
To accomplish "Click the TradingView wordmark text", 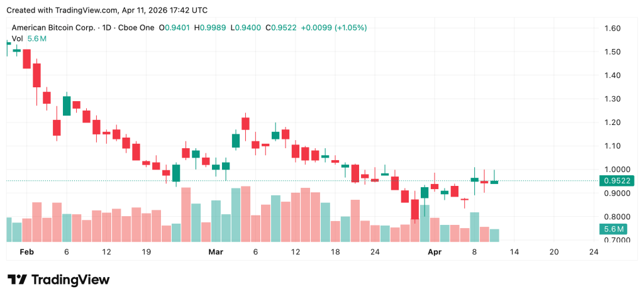I will (x=70, y=280).
